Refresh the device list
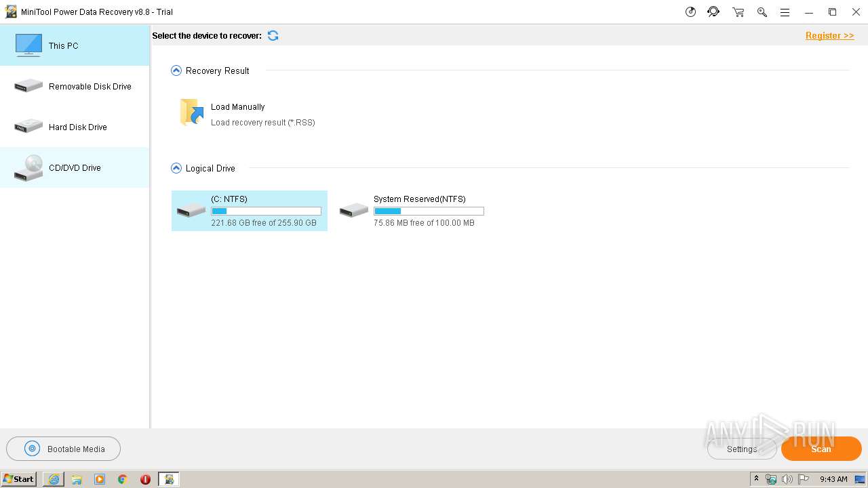The image size is (868, 488). coord(273,35)
